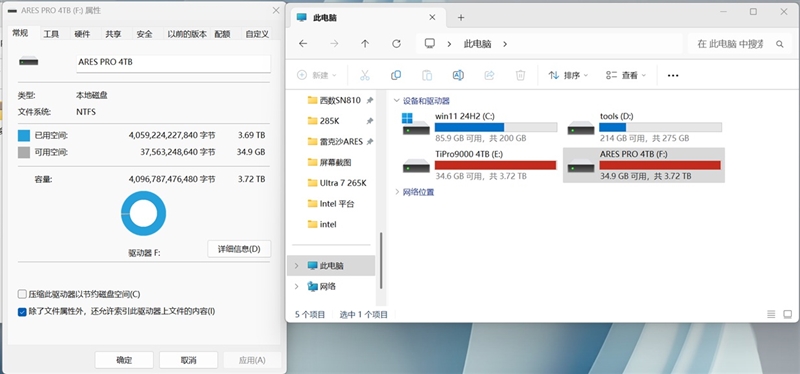Click the C: drive blue usage bar

coord(495,127)
